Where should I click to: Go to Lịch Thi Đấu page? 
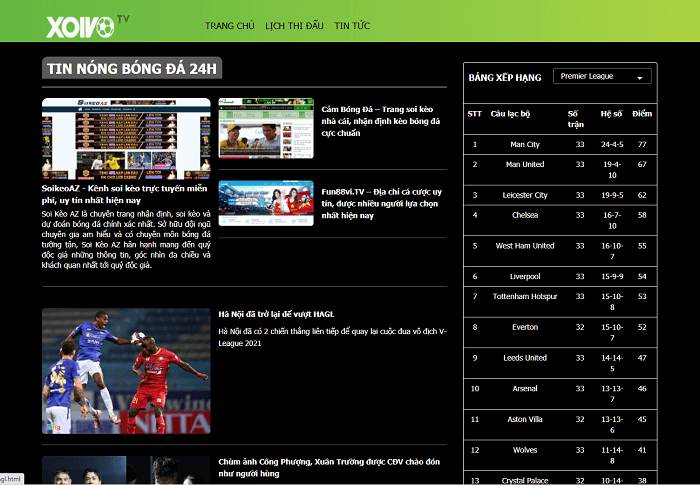click(x=294, y=26)
